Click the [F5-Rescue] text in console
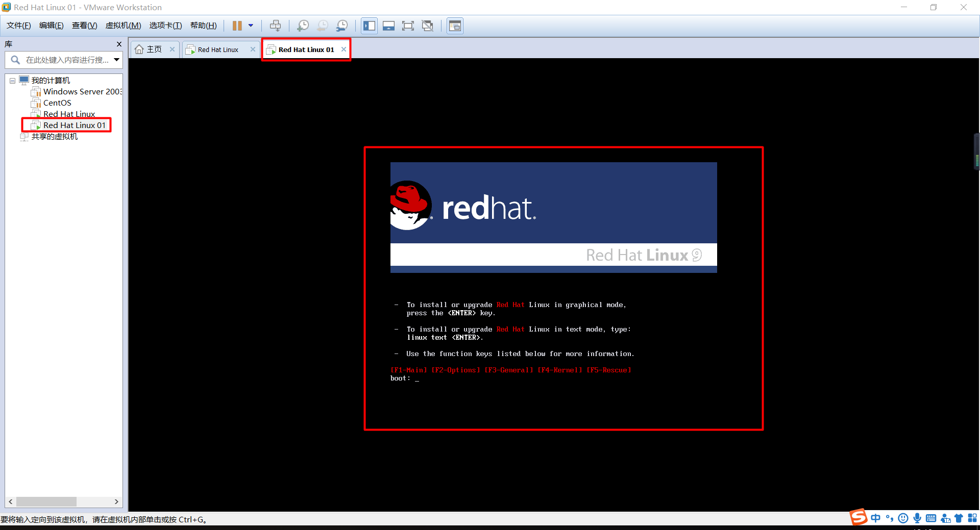The height and width of the screenshot is (530, 980). pyautogui.click(x=609, y=370)
